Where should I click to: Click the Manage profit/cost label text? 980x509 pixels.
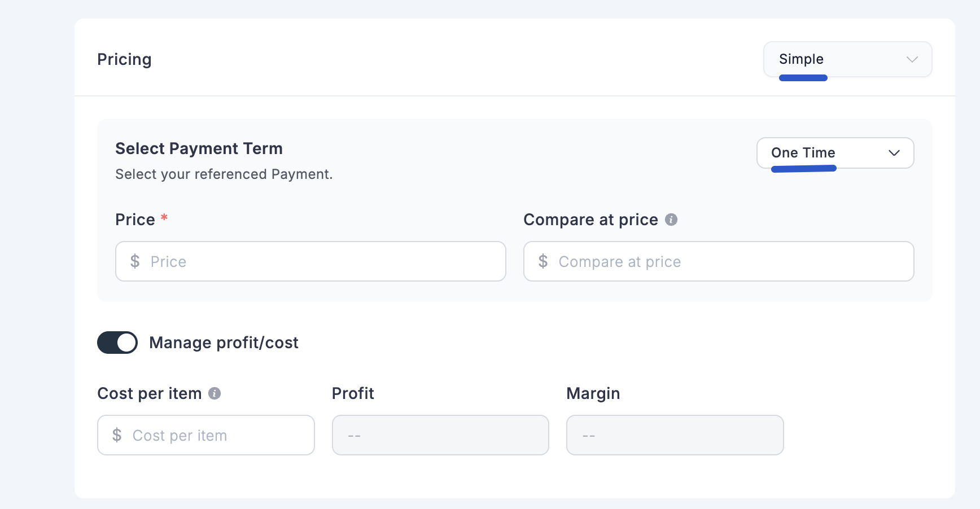click(x=224, y=343)
